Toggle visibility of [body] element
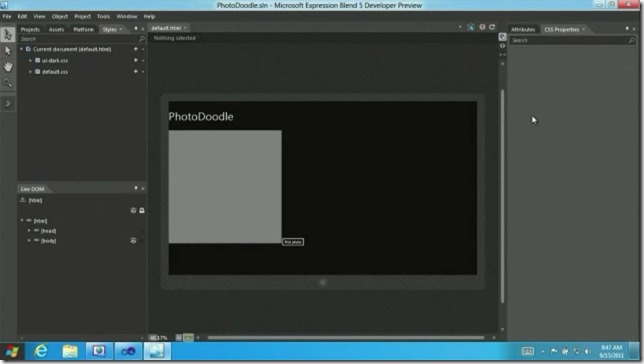The height and width of the screenshot is (364, 644). 133,240
